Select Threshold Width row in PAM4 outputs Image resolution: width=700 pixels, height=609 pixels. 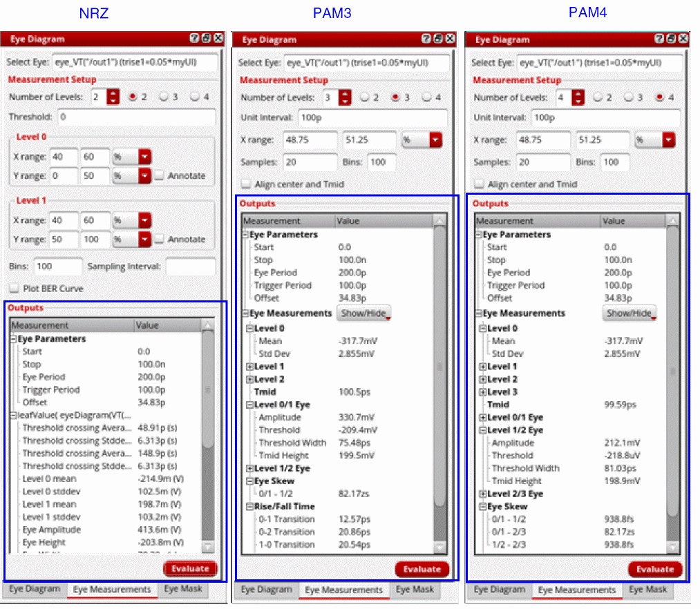[570, 468]
